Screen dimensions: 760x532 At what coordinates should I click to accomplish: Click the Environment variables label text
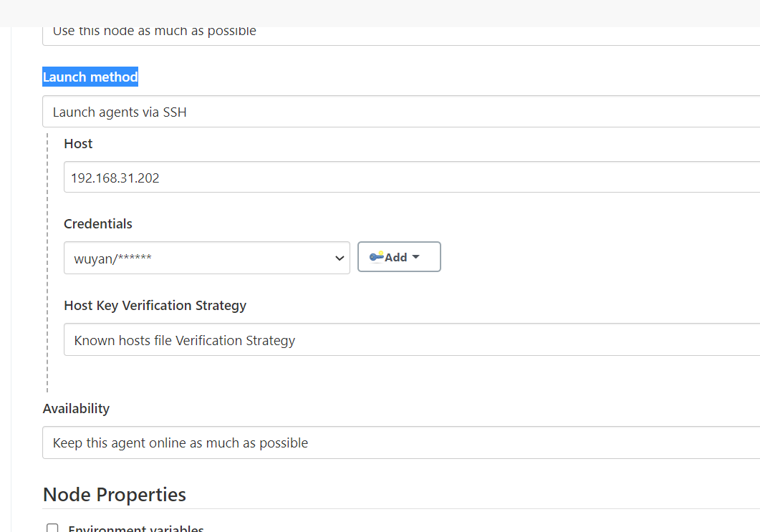[x=136, y=528]
